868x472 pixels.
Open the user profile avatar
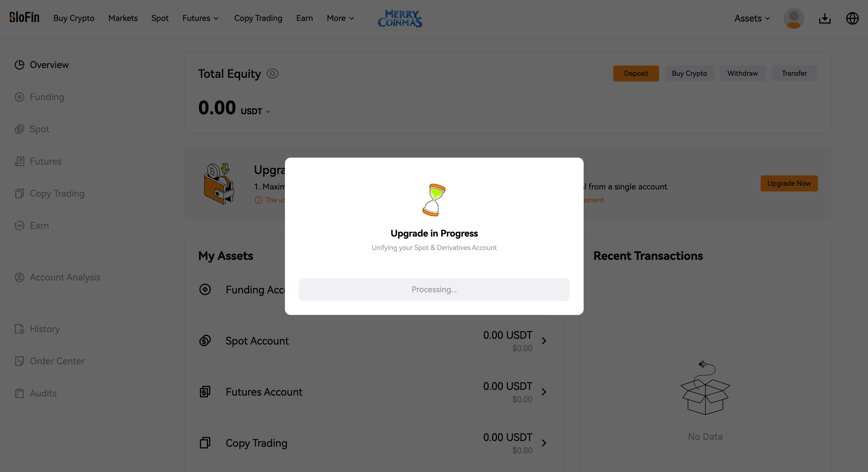click(794, 18)
